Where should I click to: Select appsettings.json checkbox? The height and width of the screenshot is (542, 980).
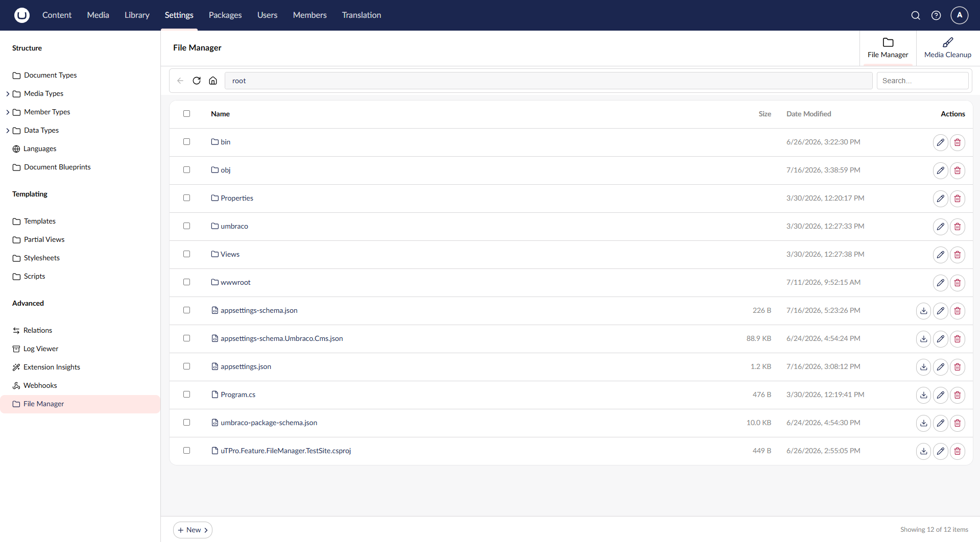(186, 366)
